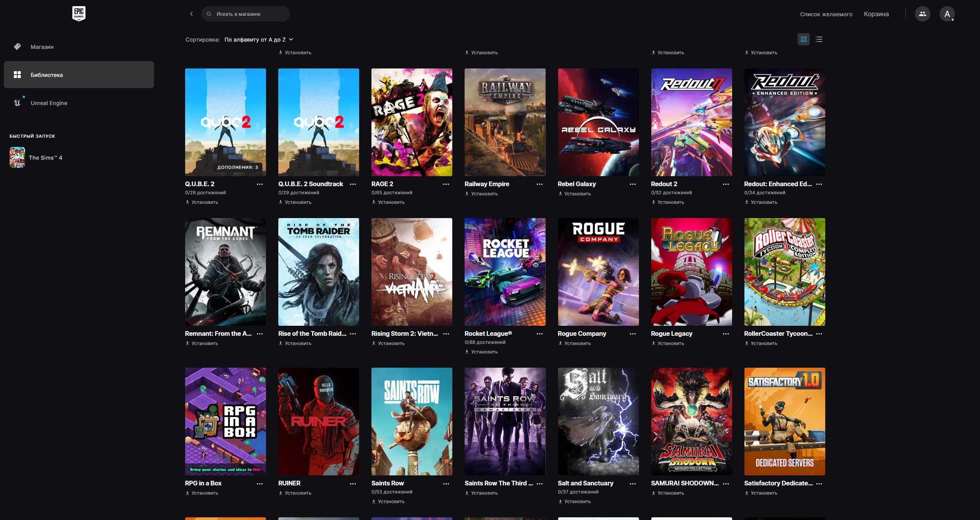The image size is (980, 520).
Task: Click the Rogue Company title
Action: 582,334
